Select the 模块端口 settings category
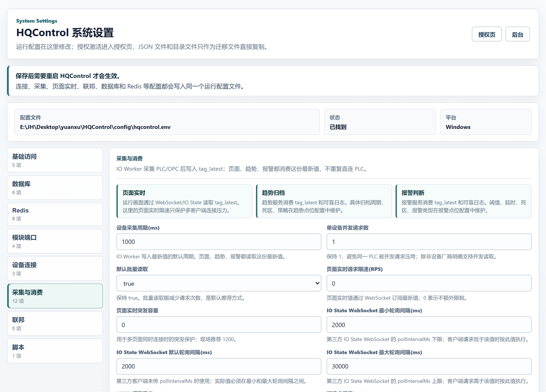 click(x=55, y=241)
